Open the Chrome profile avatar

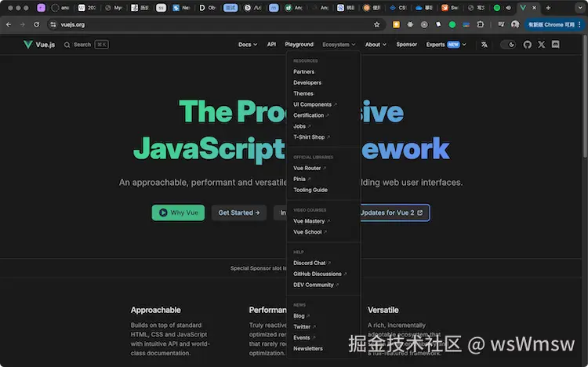pos(515,24)
